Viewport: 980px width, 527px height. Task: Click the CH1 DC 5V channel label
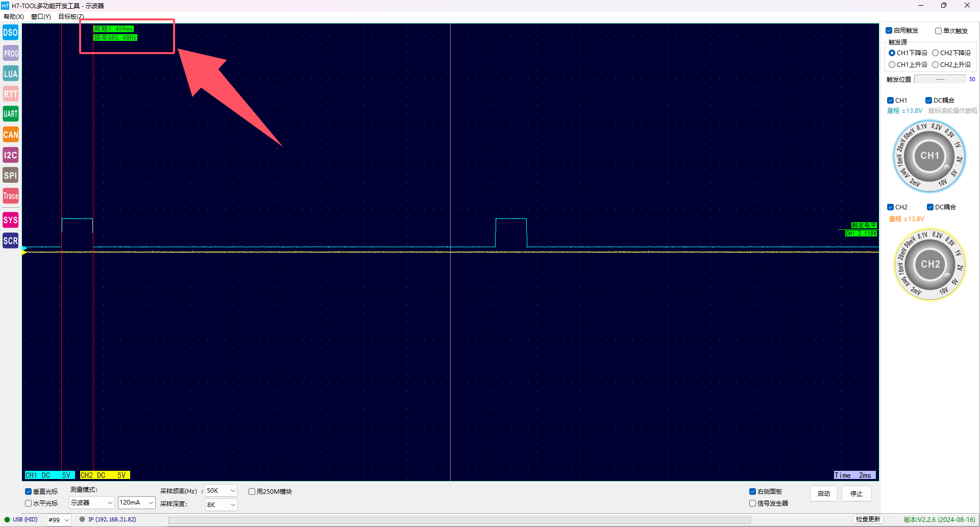point(50,475)
